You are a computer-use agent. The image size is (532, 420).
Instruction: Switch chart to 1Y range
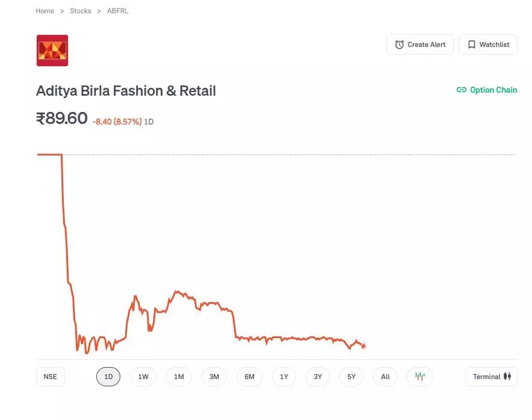tap(284, 377)
